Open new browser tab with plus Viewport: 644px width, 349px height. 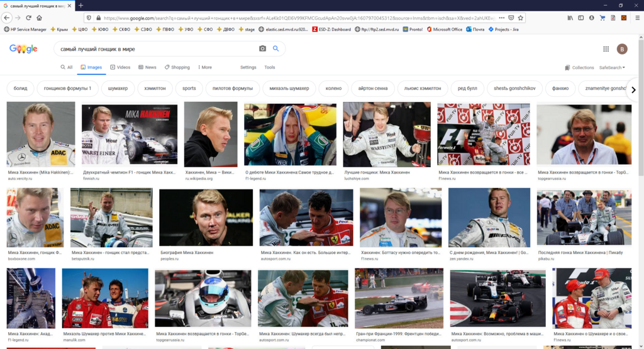81,5
